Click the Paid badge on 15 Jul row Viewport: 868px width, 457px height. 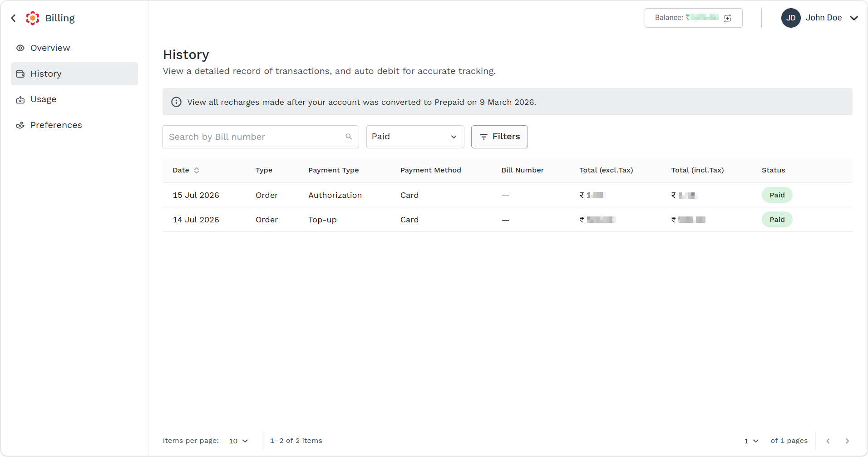[777, 195]
